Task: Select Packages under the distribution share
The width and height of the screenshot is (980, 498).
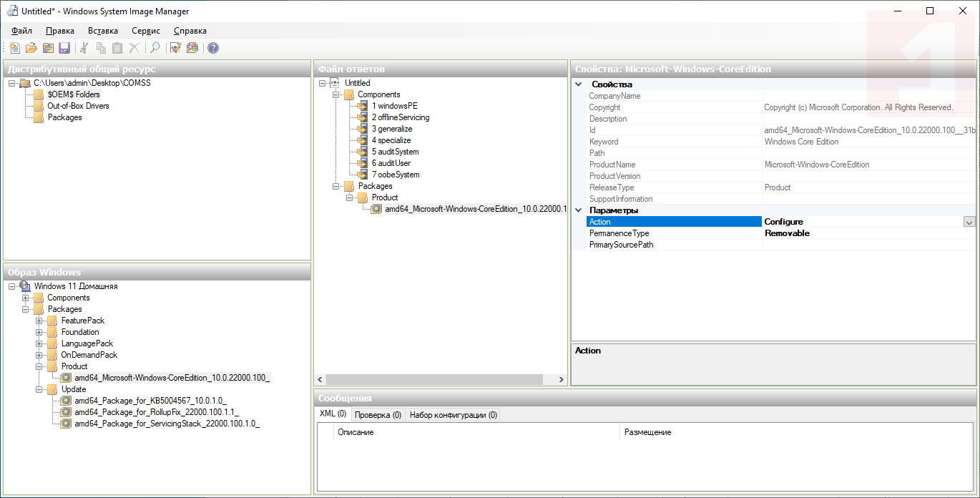Action: click(x=64, y=117)
